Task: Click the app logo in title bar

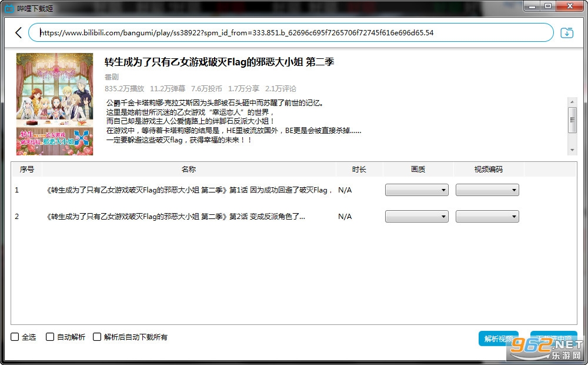Action: point(9,8)
